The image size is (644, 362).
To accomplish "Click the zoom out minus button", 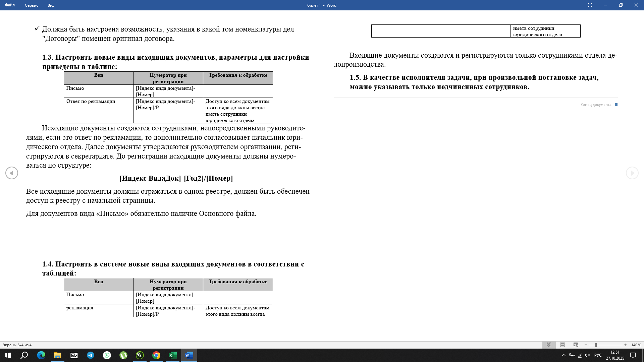I will 586,344.
